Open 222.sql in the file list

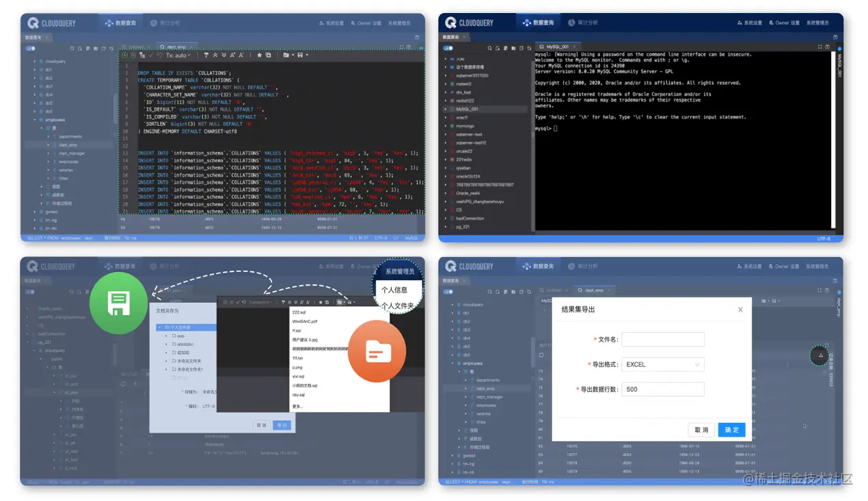click(x=299, y=312)
